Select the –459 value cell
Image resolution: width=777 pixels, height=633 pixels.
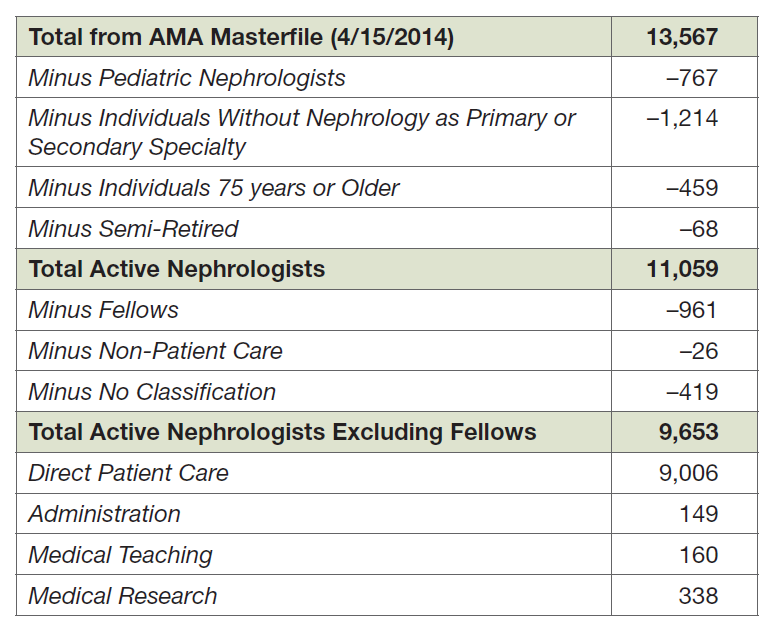coord(692,188)
